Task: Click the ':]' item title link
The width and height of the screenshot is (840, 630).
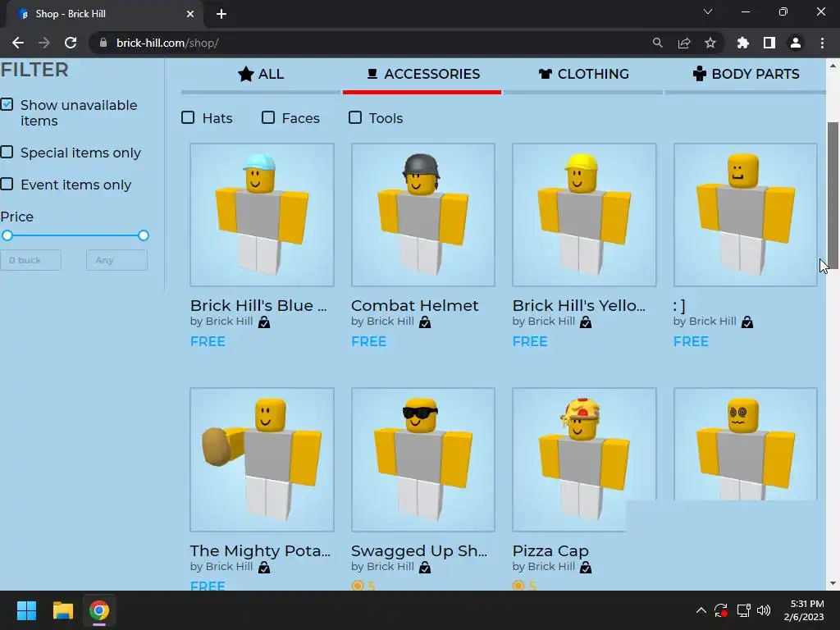Action: pyautogui.click(x=678, y=306)
